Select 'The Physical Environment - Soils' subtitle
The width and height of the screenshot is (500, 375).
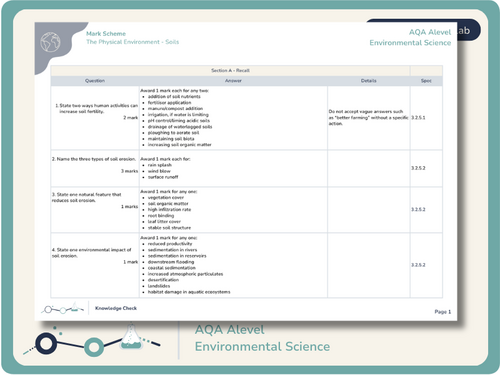[133, 42]
